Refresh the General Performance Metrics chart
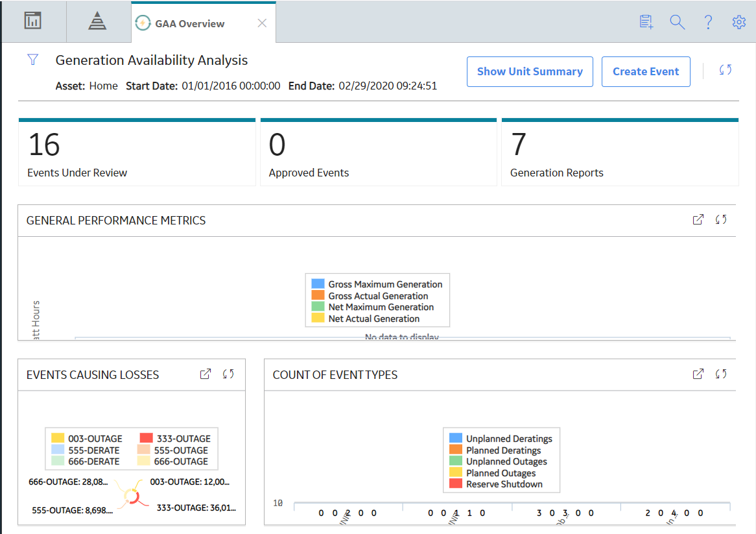Screen dimensions: 756x534 click(721, 220)
